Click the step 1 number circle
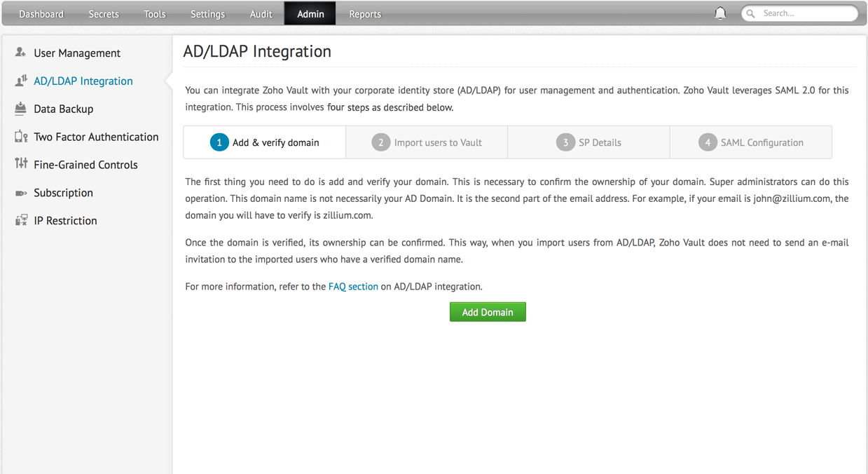Viewport: 868px width, 474px height. click(219, 142)
